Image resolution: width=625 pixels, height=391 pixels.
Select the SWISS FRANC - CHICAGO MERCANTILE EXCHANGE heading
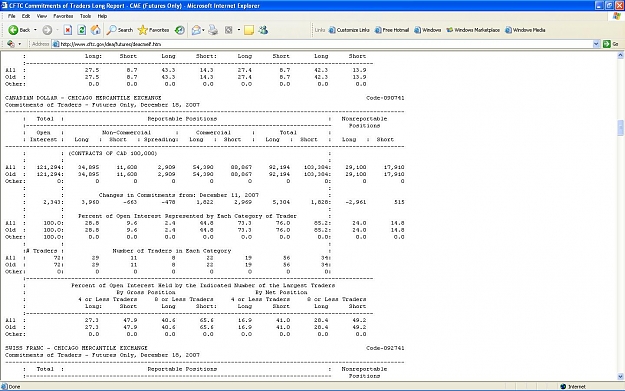click(x=76, y=348)
